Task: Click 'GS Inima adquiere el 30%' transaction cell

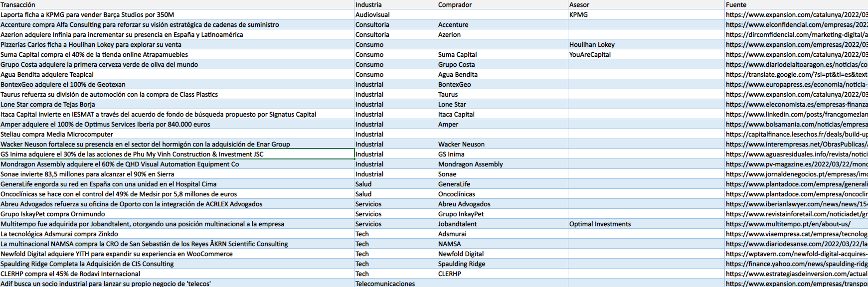Action: (x=177, y=154)
